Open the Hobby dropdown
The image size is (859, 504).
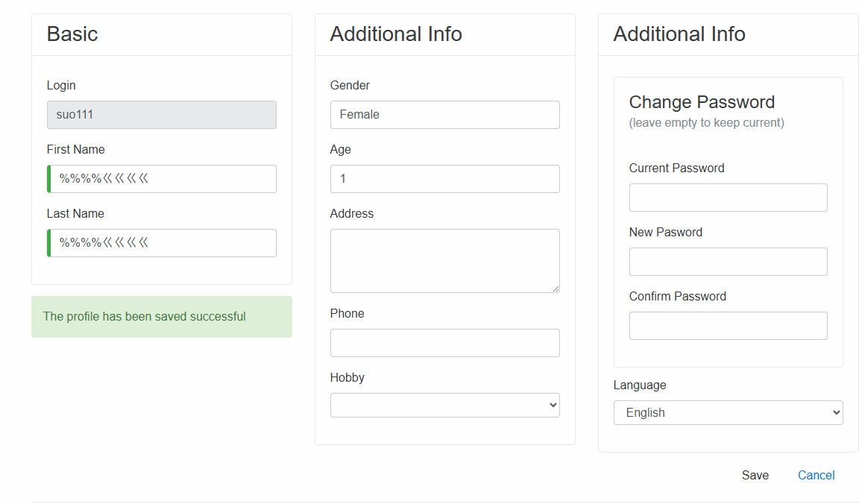444,405
